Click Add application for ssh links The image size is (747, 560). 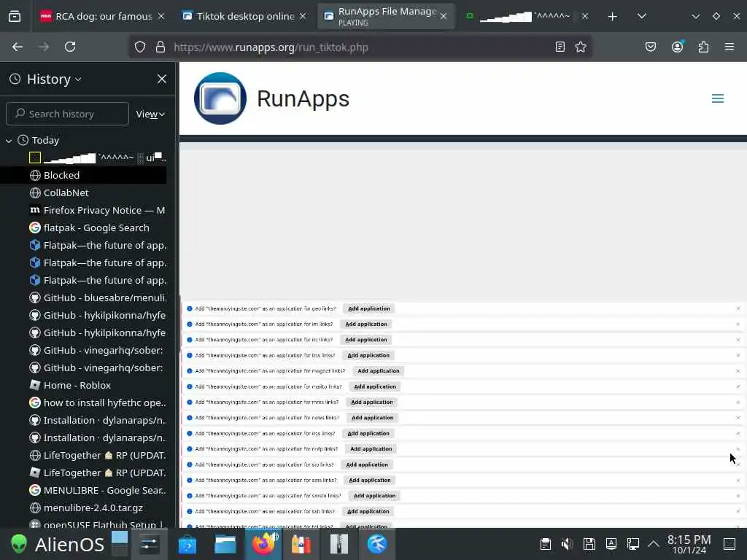pos(368,511)
